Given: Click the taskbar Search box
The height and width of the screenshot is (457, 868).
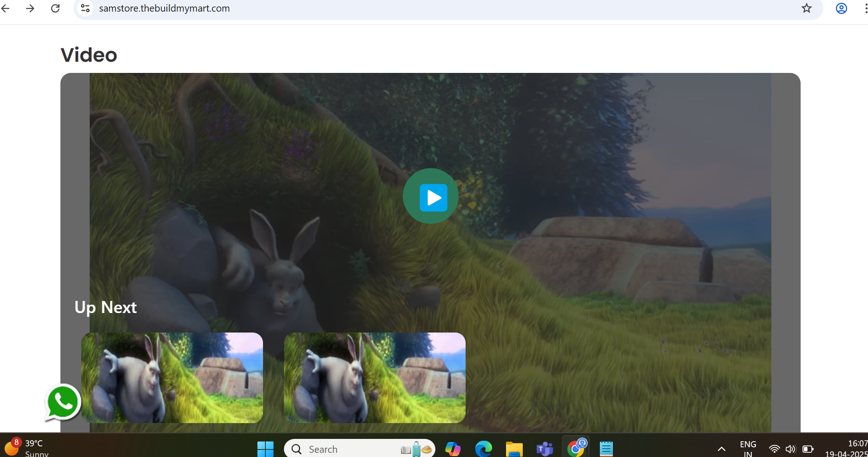Looking at the screenshot, I should [360, 449].
